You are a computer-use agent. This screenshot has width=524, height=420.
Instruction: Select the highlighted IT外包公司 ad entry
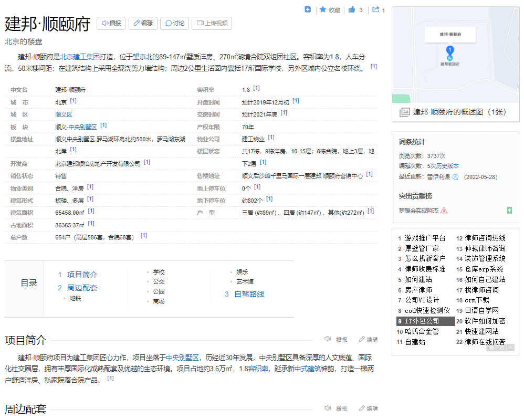point(425,321)
